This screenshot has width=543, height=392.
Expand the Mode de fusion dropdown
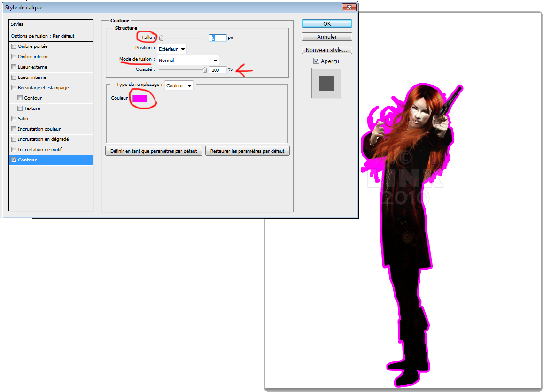click(x=188, y=60)
